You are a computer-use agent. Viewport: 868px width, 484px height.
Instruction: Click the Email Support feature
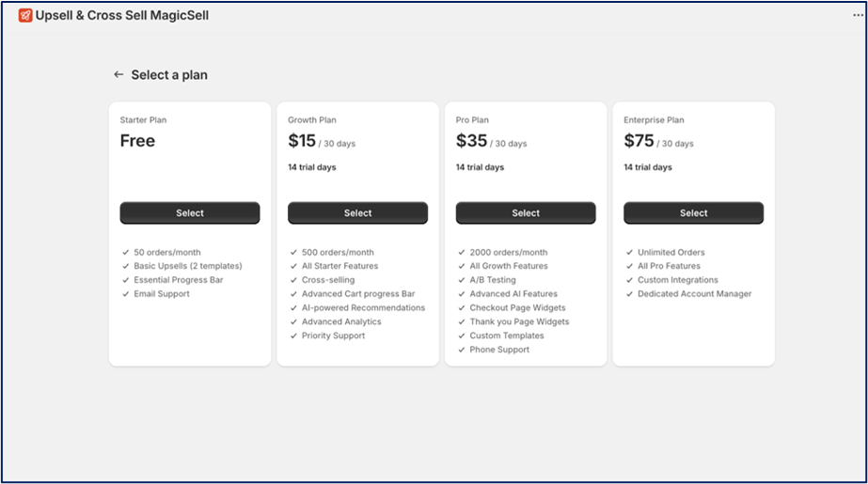pos(162,294)
